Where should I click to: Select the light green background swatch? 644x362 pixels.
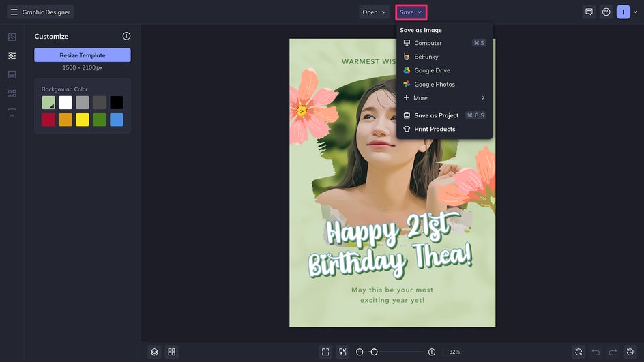point(48,103)
